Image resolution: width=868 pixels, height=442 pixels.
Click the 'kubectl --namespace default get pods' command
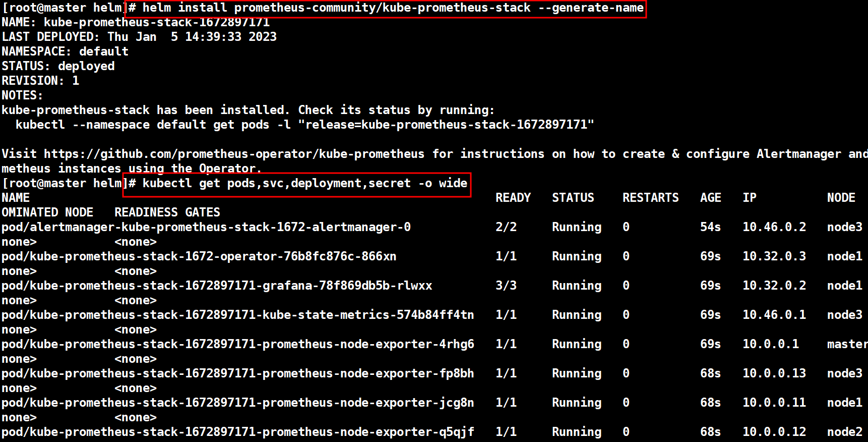coord(305,125)
